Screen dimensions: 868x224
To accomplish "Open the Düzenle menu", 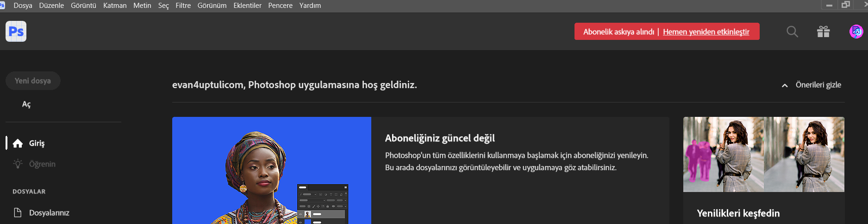I will [x=51, y=6].
